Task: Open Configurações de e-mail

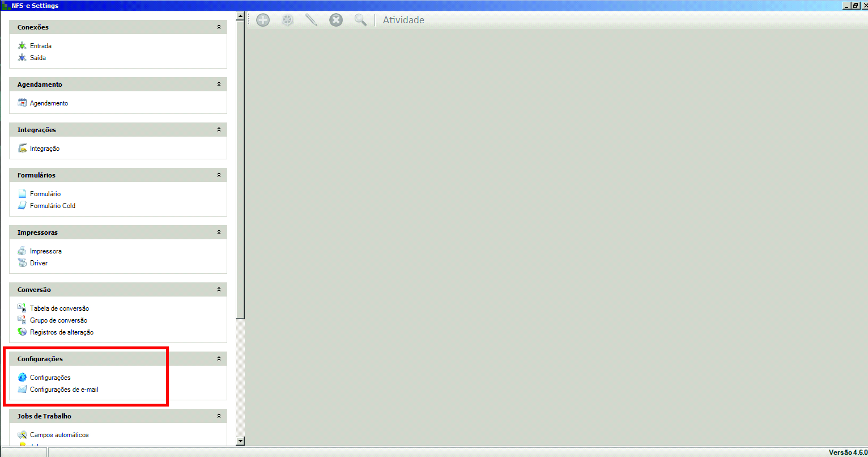Action: [x=64, y=390]
